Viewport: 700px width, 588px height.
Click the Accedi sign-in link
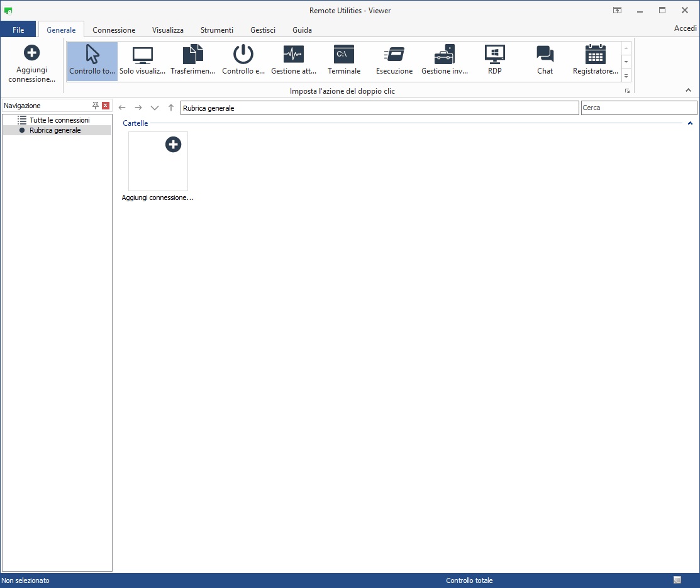[686, 28]
